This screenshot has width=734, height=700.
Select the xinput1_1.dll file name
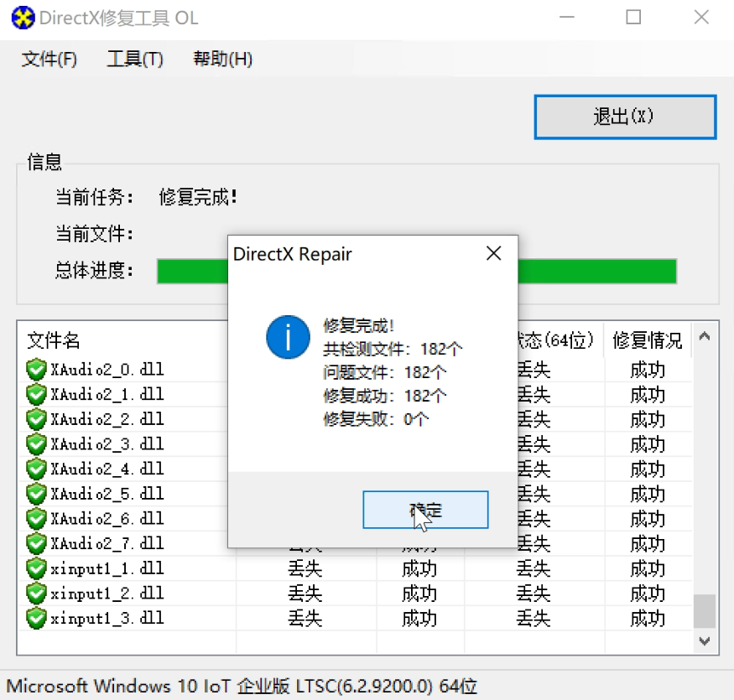[x=107, y=568]
